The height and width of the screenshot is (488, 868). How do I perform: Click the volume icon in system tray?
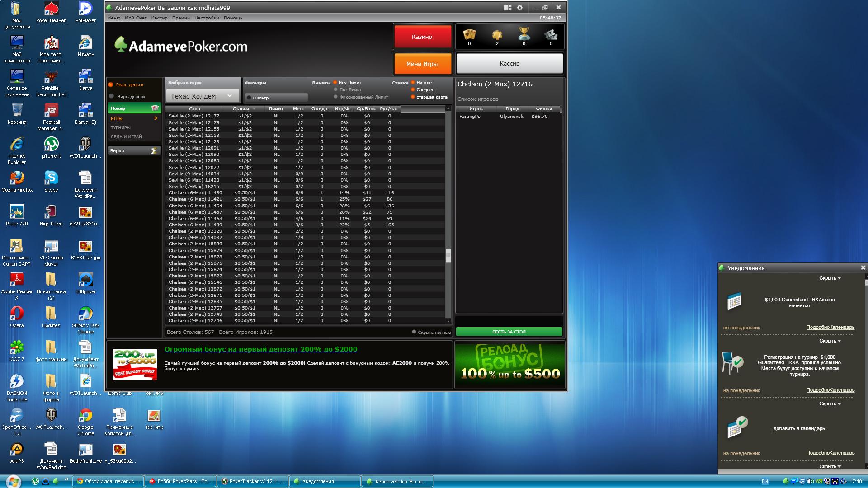click(810, 481)
